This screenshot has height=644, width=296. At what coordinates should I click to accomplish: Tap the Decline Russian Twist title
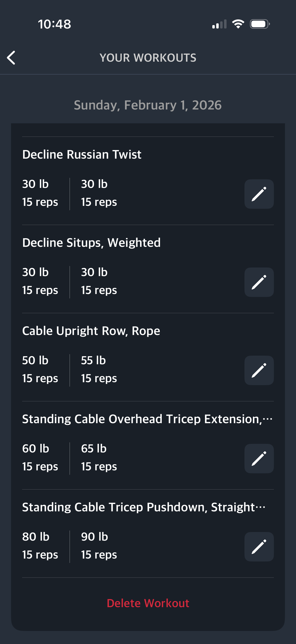tap(82, 154)
